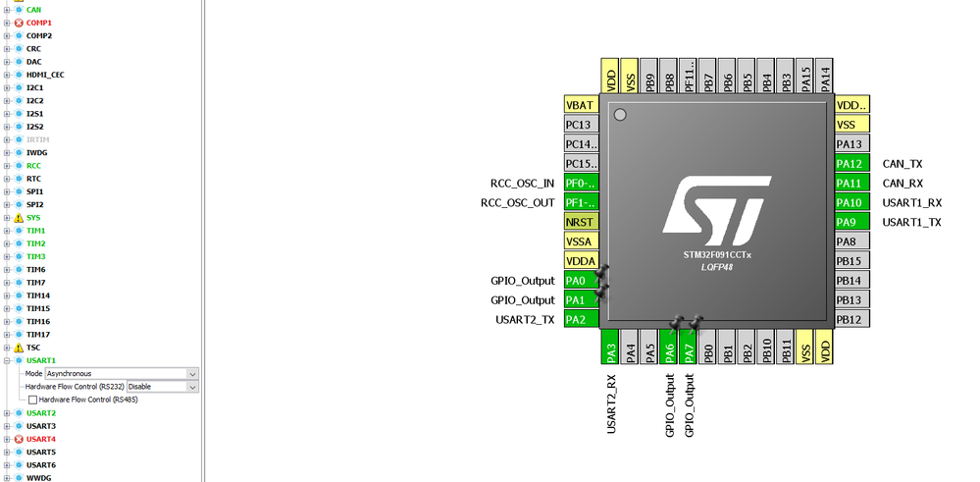
Task: Expand the CAN tree node
Action: click(x=7, y=10)
